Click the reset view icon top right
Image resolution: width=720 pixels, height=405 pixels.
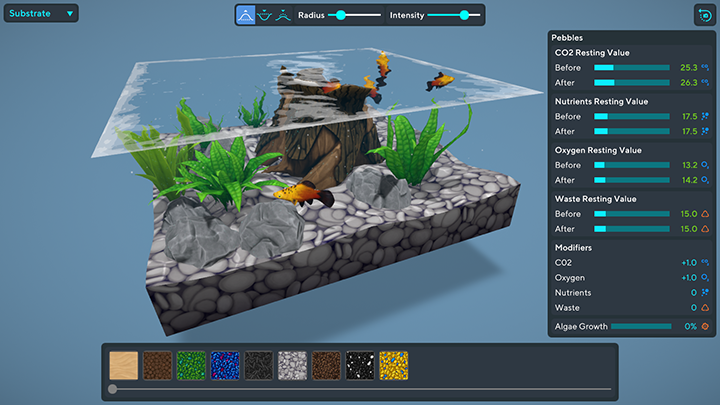705,15
